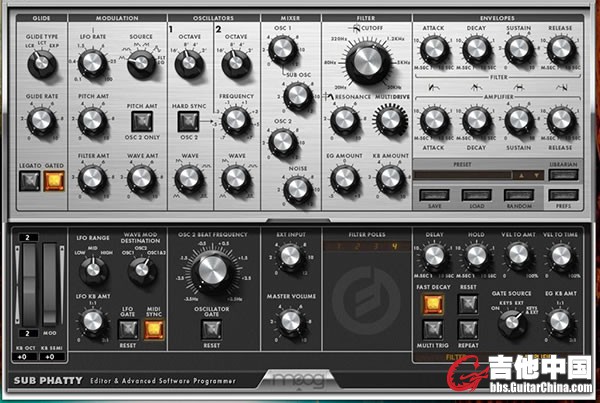The width and height of the screenshot is (600, 403).
Task: Click Oscillator 1 Wave knob
Action: [x=189, y=179]
